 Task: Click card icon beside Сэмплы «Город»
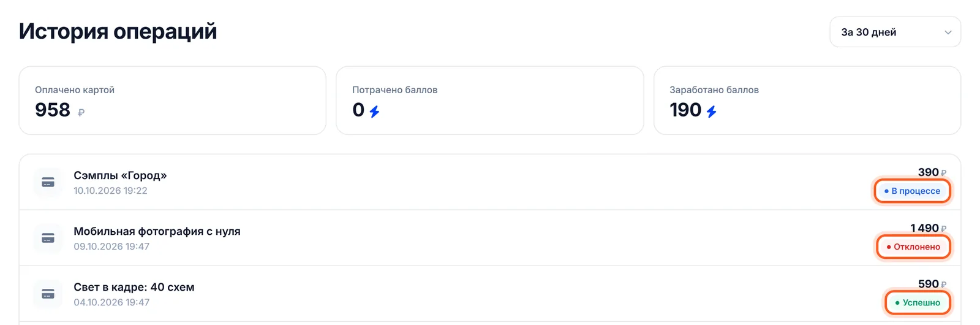click(48, 182)
